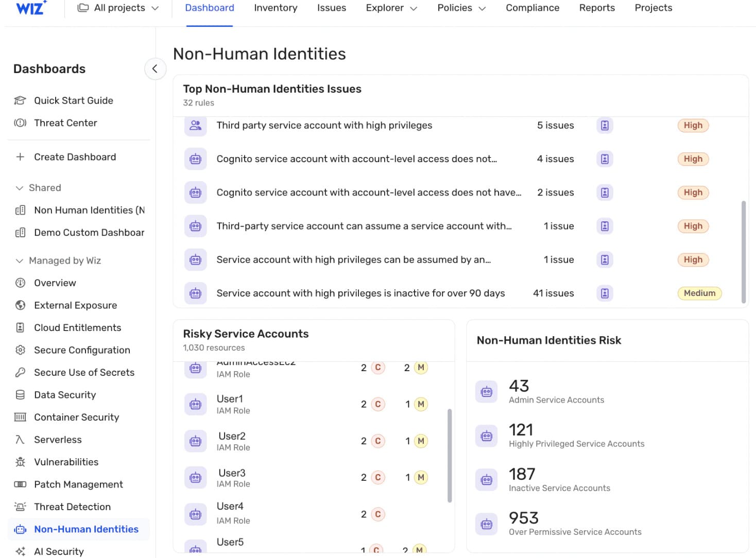Screen dimensions: 756x558
Task: Click the Admin Service Accounts robot icon
Action: click(486, 392)
